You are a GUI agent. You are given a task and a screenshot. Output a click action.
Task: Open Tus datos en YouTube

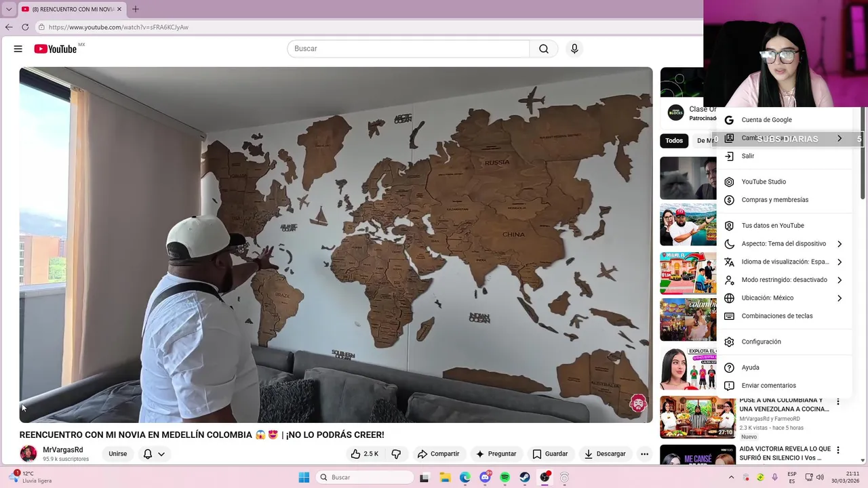(784, 226)
